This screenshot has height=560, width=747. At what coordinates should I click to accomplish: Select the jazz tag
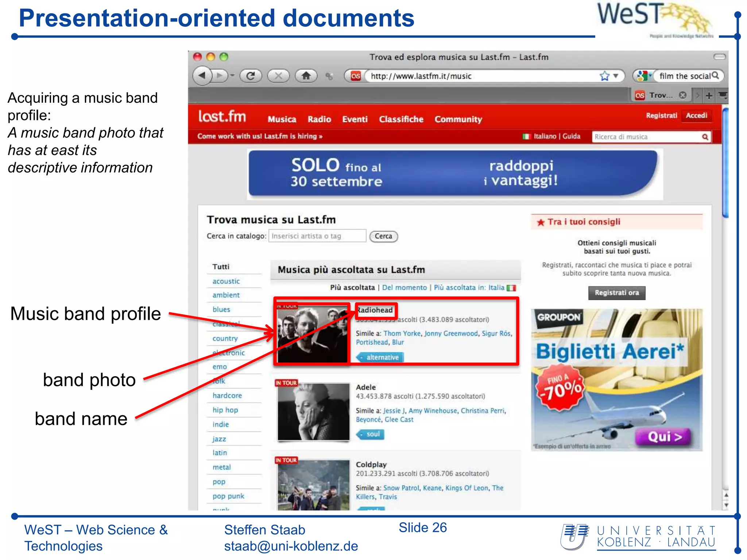click(x=219, y=439)
